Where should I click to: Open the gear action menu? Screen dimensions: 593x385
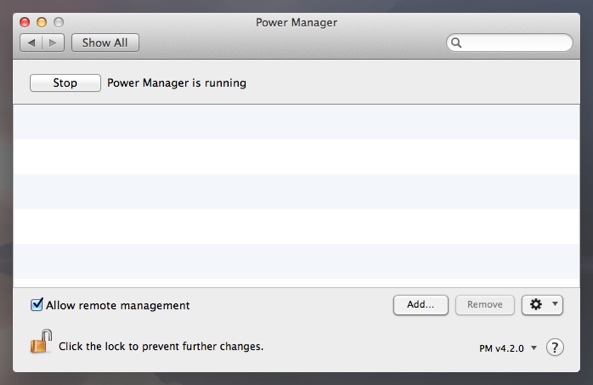(x=542, y=305)
